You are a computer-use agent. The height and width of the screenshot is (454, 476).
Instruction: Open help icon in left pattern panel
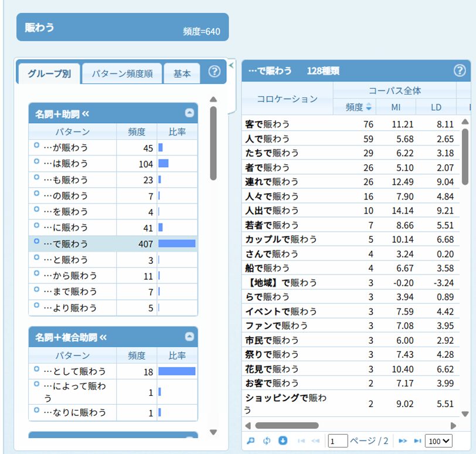coord(215,72)
